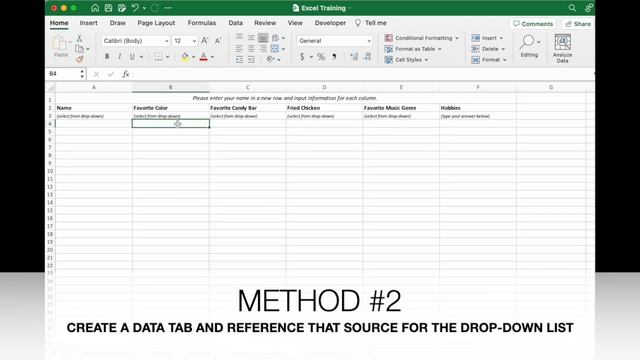Open the Developer tab
Image resolution: width=640 pixels, height=360 pixels.
click(330, 23)
